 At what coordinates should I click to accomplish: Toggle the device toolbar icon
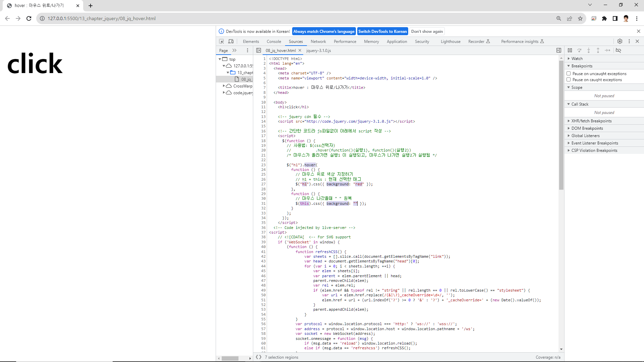click(231, 41)
